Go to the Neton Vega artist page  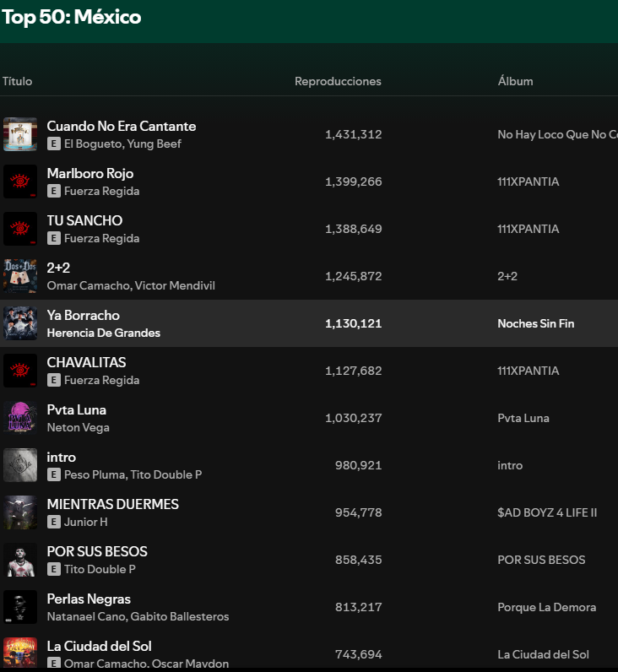tap(78, 427)
